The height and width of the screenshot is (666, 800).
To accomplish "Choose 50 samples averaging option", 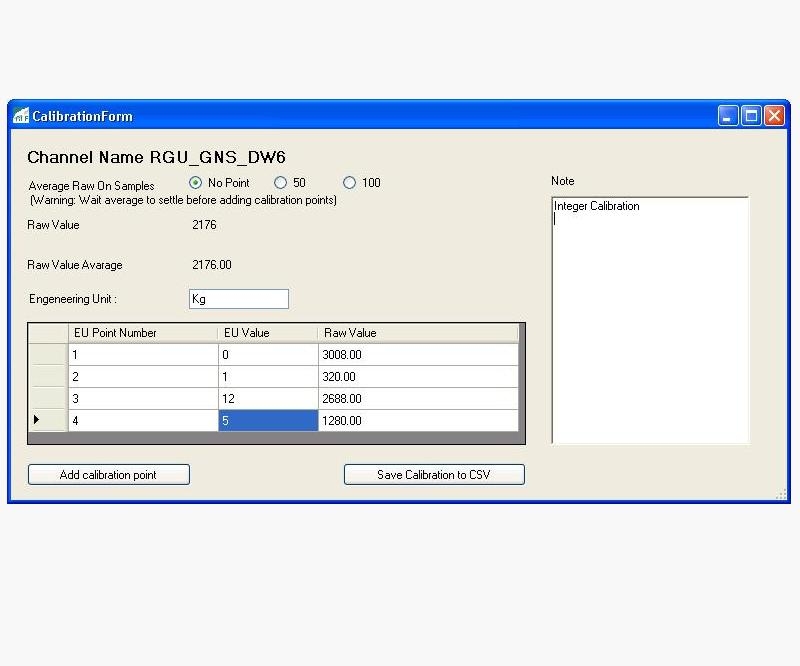I will [281, 183].
